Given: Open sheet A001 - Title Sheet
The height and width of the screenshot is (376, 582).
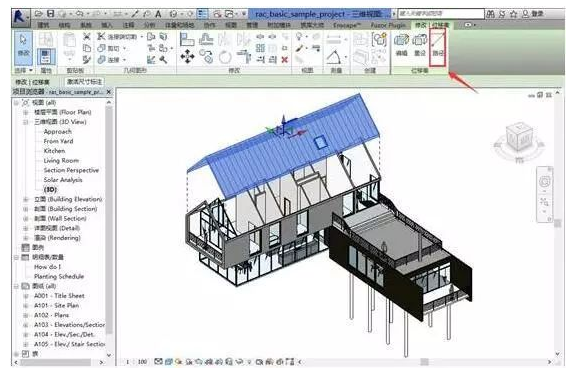Looking at the screenshot, I should pos(59,296).
